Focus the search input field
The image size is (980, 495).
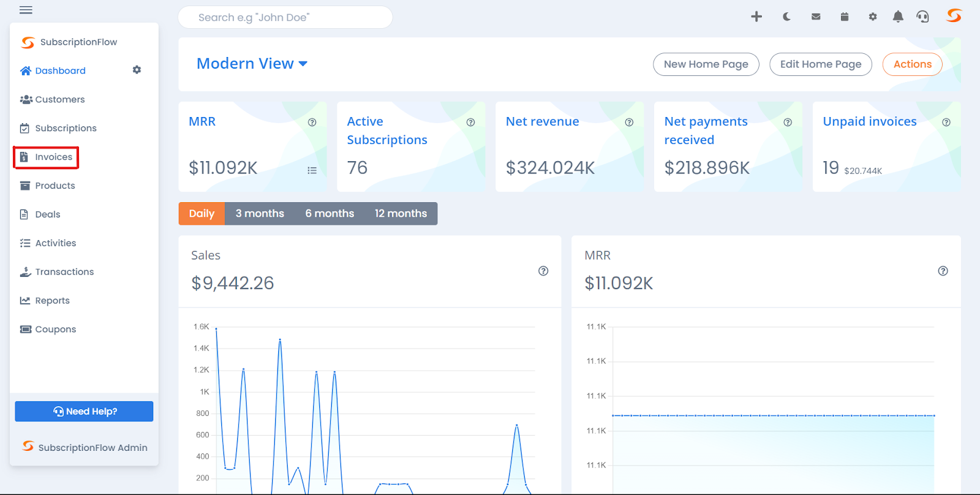tap(285, 17)
